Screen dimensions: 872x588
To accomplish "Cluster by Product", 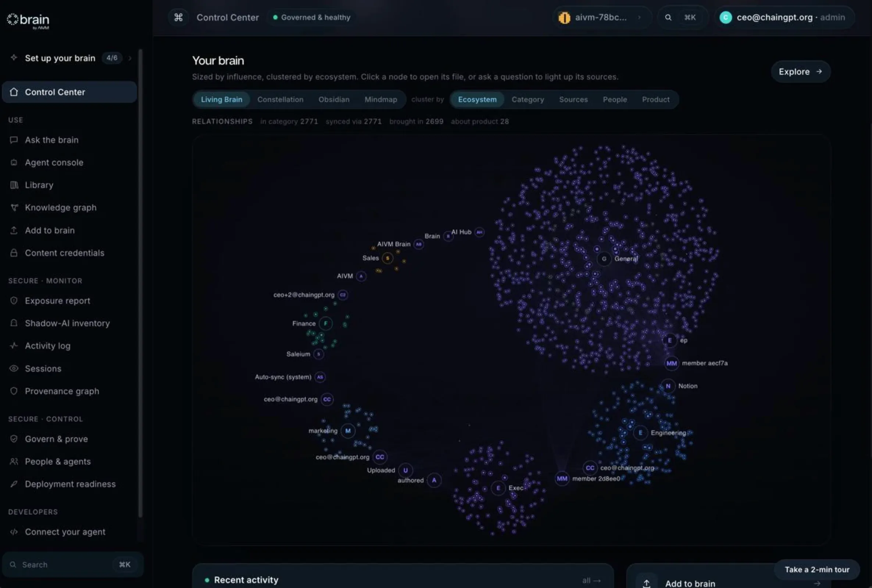I will [655, 99].
